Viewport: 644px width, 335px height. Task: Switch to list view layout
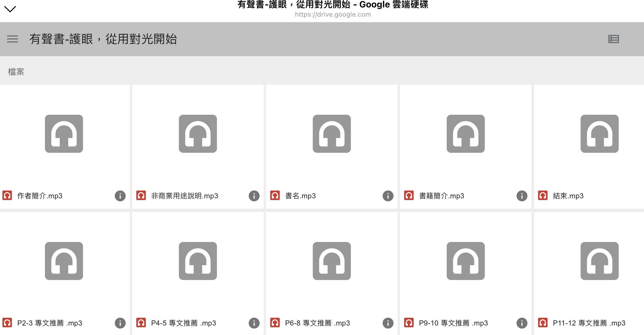click(613, 39)
